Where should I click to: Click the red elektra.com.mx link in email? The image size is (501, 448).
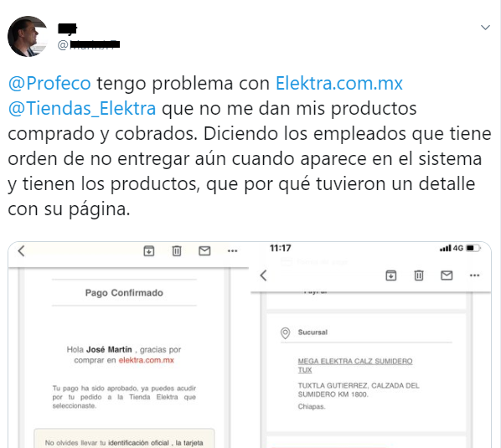click(147, 360)
